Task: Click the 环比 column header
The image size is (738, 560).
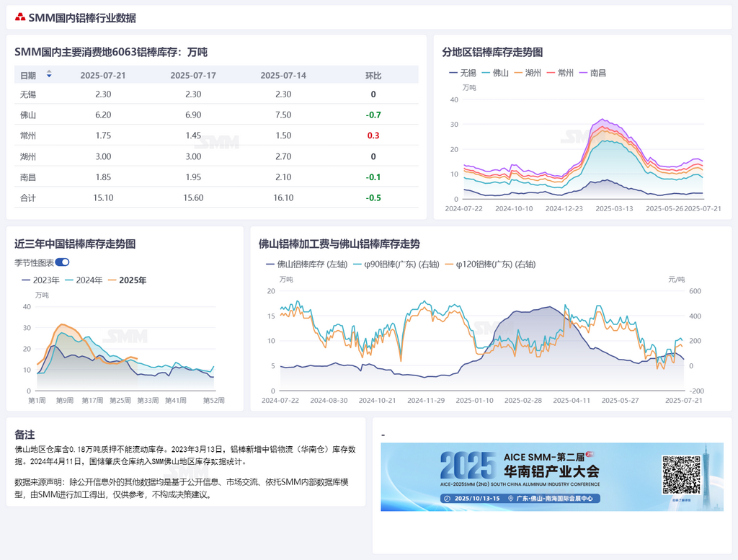Action: tap(373, 75)
